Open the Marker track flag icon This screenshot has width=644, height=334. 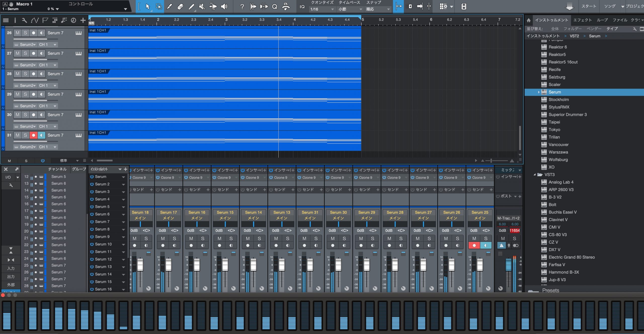point(45,20)
